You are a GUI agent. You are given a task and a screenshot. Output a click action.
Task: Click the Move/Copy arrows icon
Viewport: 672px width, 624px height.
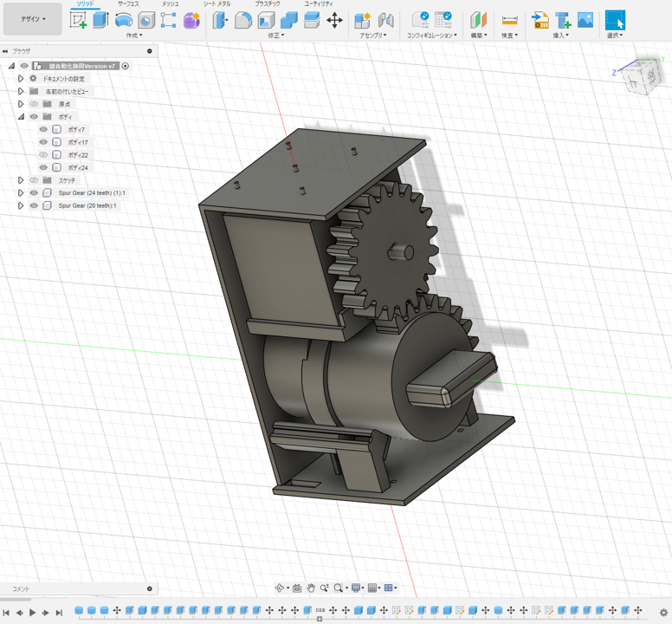pyautogui.click(x=334, y=20)
